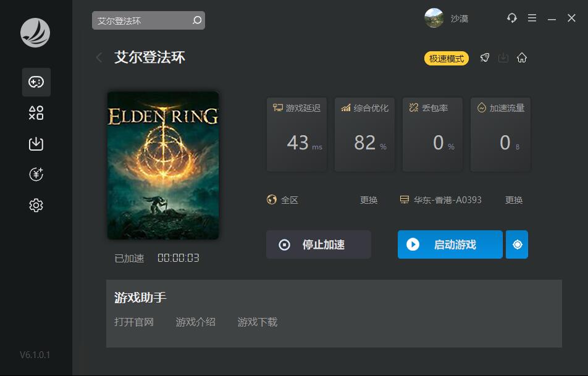The width and height of the screenshot is (588, 376).
Task: Open the downloads icon in left sidebar
Action: click(x=36, y=144)
